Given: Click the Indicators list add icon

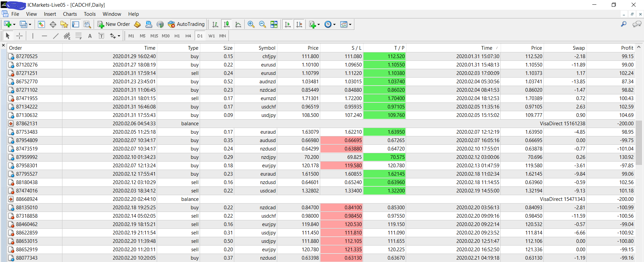Looking at the screenshot, I should (312, 24).
